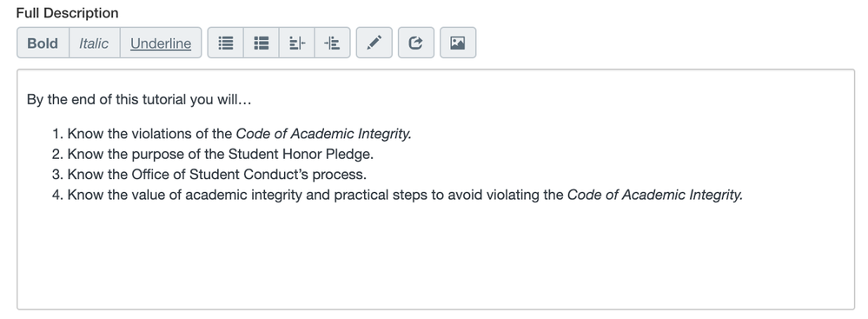Image resolution: width=868 pixels, height=319 pixels.
Task: Insert a numbered list
Action: [262, 43]
